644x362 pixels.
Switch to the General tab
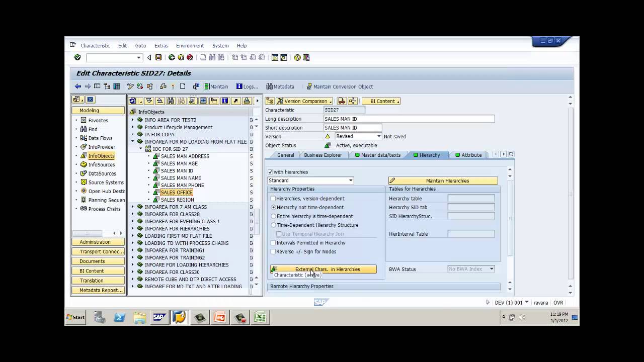[285, 155]
